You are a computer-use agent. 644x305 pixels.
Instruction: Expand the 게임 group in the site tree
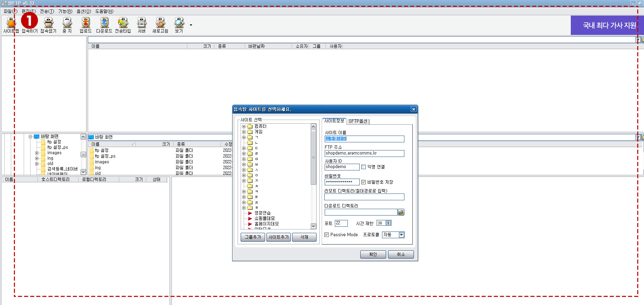(x=244, y=132)
